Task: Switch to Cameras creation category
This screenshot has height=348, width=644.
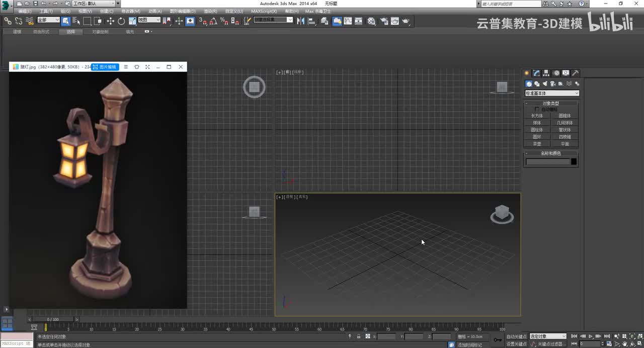Action: click(x=553, y=84)
